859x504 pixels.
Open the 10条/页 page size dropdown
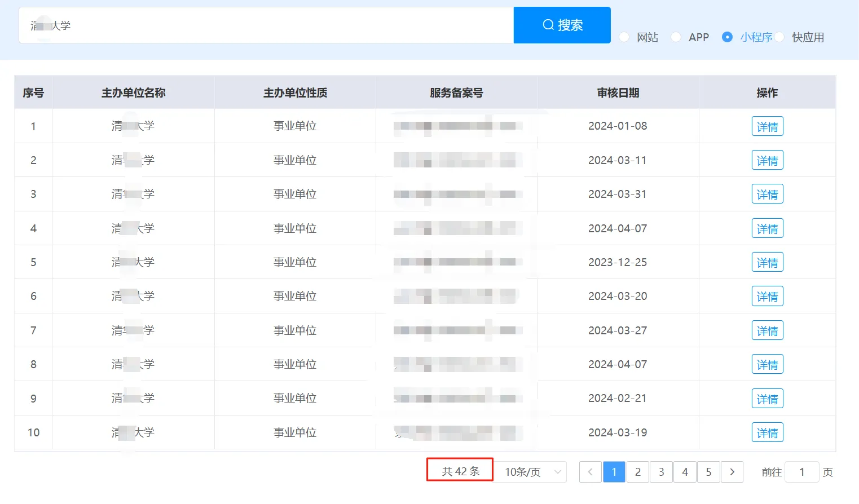(x=529, y=472)
